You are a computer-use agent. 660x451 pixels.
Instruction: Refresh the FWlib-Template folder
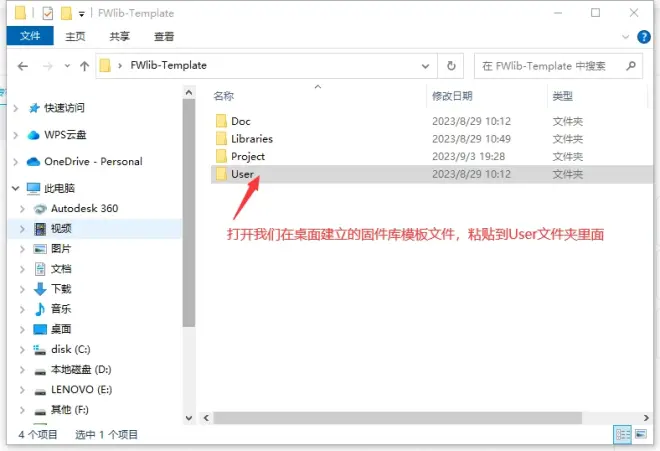[451, 66]
